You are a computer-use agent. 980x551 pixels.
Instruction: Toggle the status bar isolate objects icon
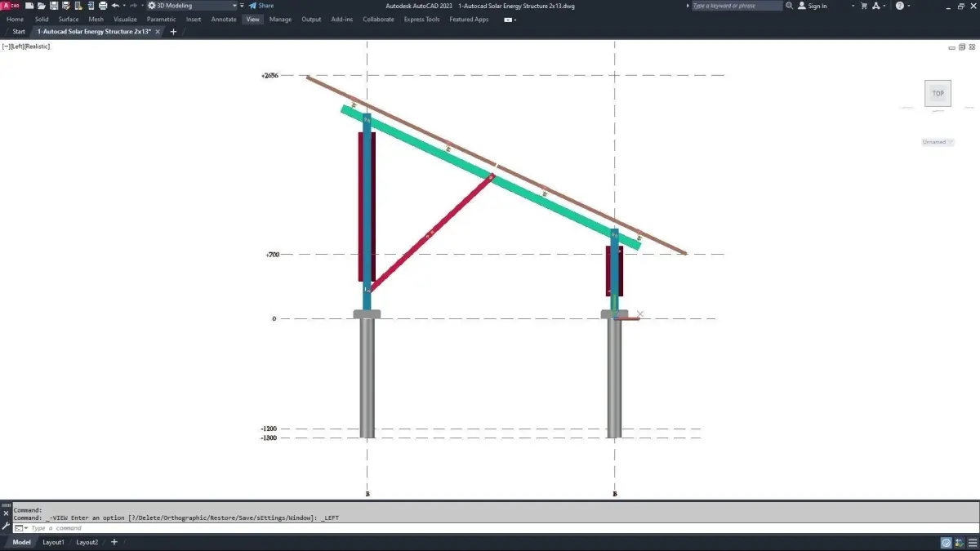coord(947,543)
